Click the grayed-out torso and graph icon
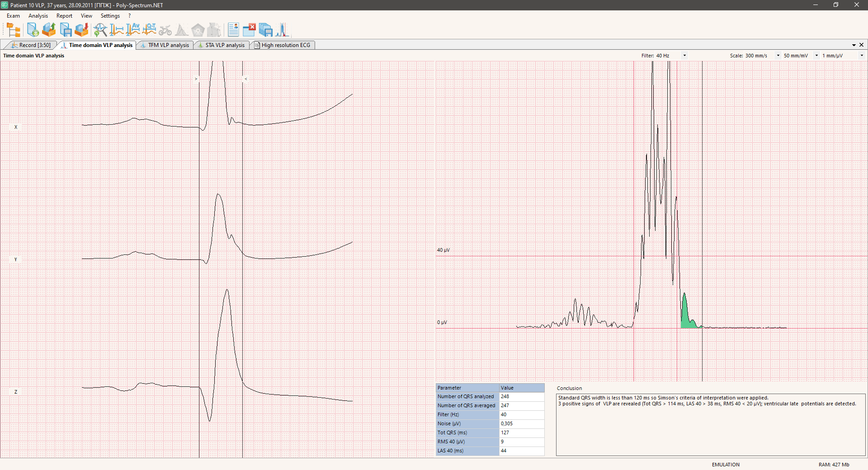Screen dimensions: 868x470 (214, 30)
